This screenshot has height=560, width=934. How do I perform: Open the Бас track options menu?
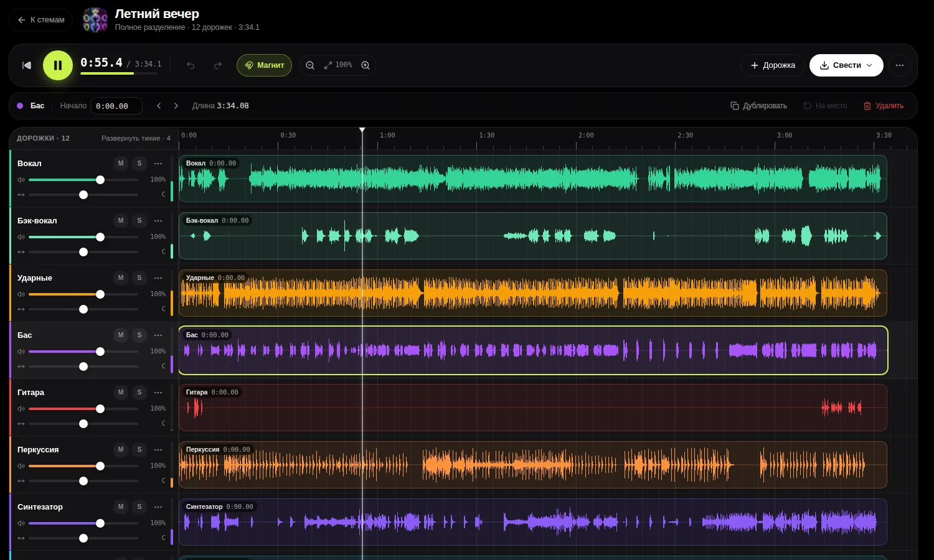158,335
